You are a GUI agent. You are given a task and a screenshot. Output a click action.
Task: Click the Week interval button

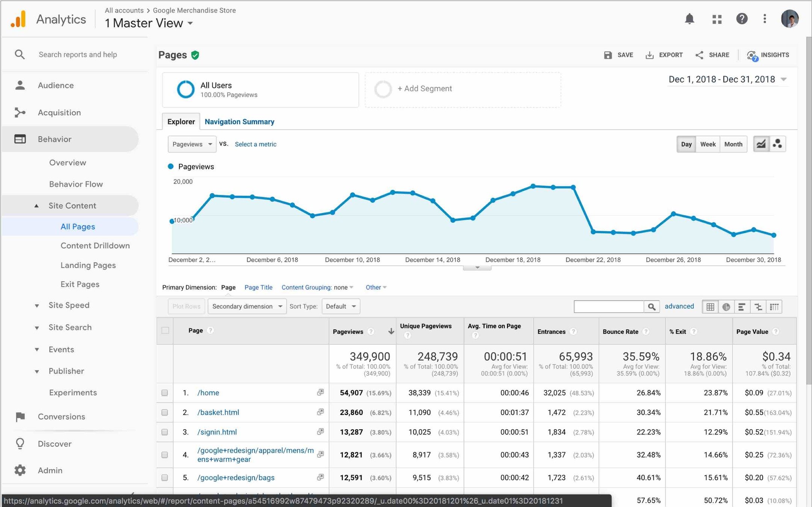708,144
